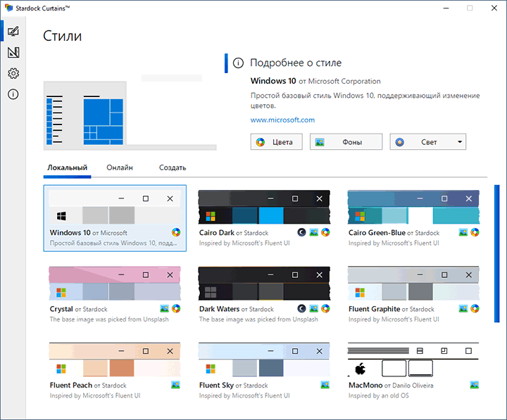Click the color wheel icon on the Windows 10 card
Viewport: 507px width, 420px height.
[176, 232]
